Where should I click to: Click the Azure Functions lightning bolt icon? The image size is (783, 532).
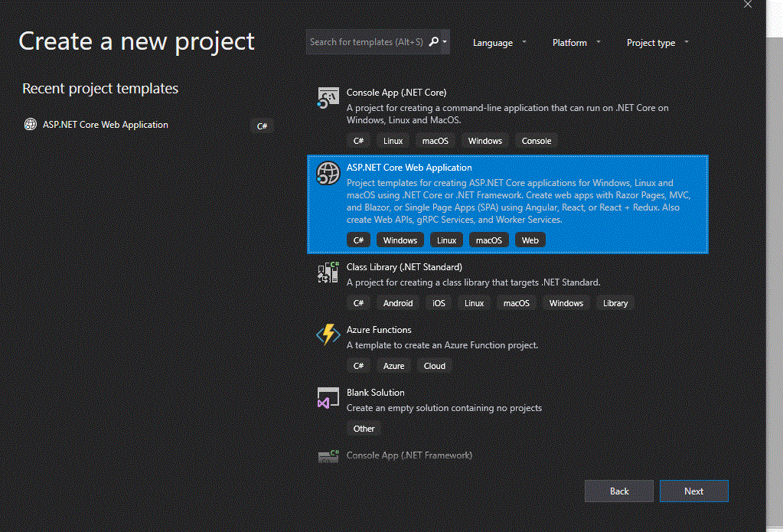(x=328, y=335)
